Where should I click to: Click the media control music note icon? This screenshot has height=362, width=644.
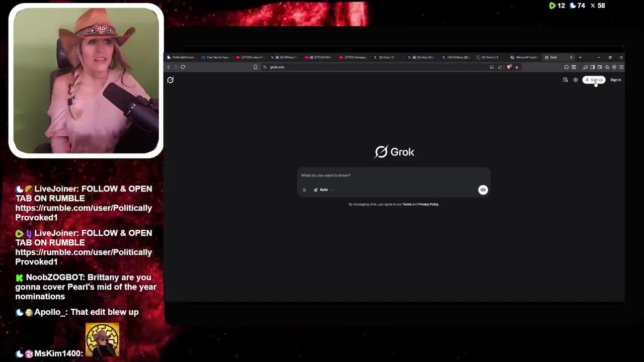pos(585,67)
